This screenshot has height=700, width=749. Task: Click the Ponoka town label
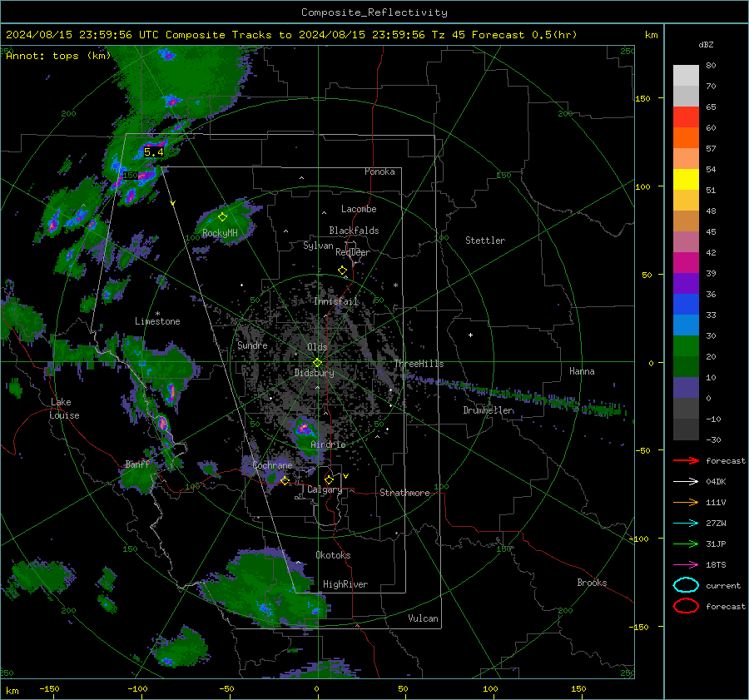click(379, 171)
